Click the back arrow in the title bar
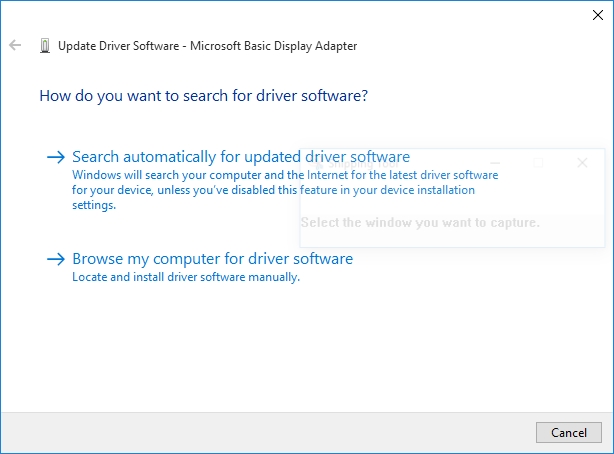The image size is (614, 454). (x=15, y=46)
